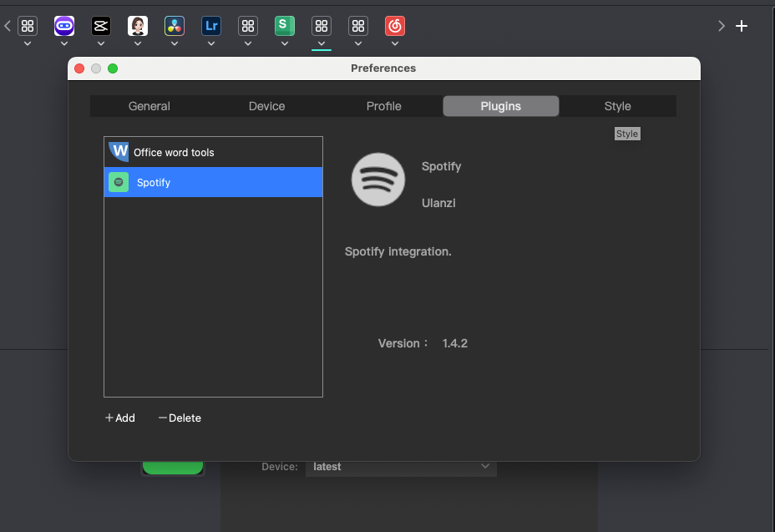Launch the Lightroom shortcut icon
Image resolution: width=775 pixels, height=532 pixels.
[x=211, y=25]
